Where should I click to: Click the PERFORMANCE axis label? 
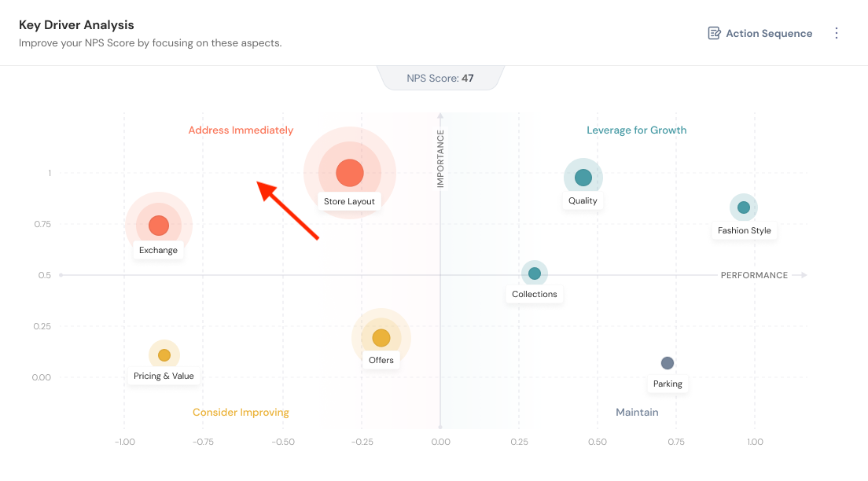754,276
